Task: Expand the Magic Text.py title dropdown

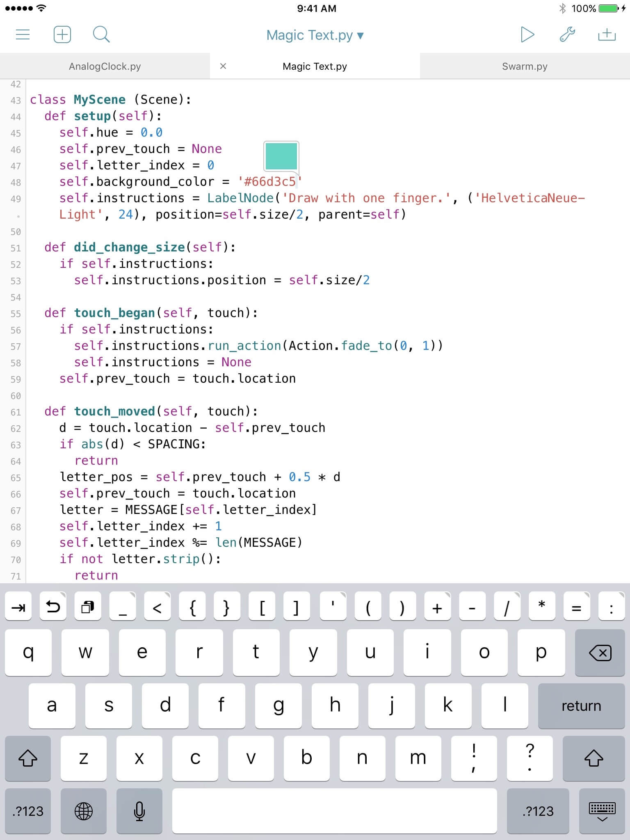Action: 315,35
